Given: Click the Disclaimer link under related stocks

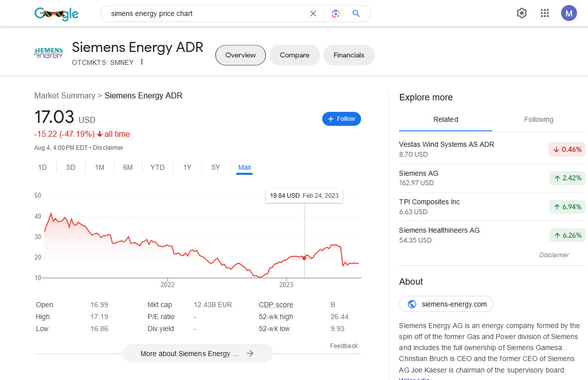Looking at the screenshot, I should (x=554, y=255).
